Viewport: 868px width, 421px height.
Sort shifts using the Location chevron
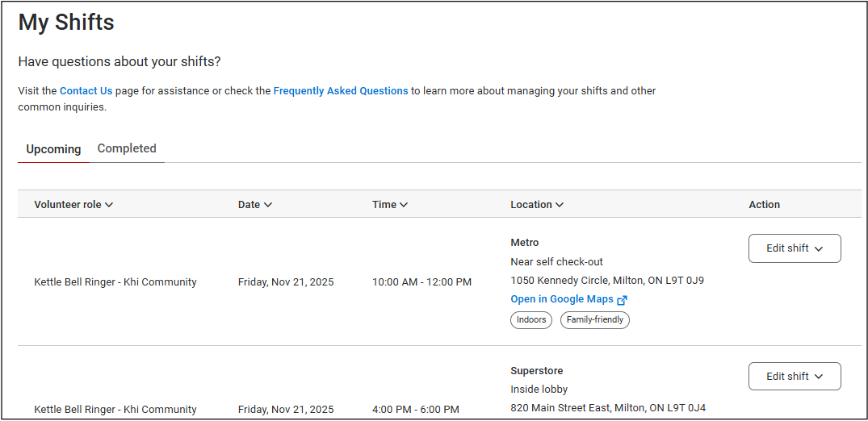[560, 205]
